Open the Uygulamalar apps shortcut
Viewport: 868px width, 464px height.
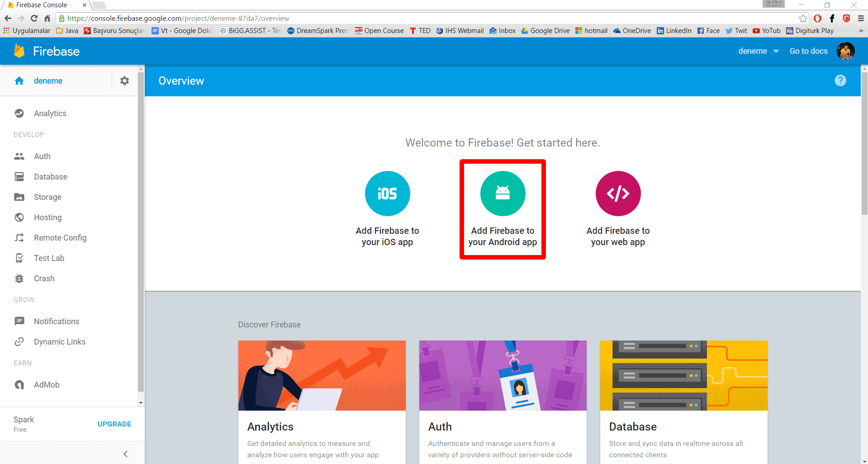click(27, 31)
